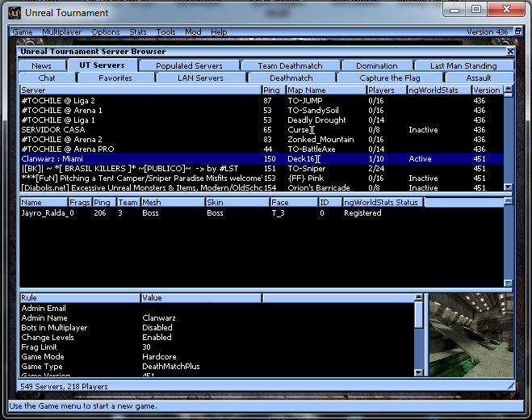The image size is (532, 420).
Task: Click the Mesh column header
Action: point(173,203)
